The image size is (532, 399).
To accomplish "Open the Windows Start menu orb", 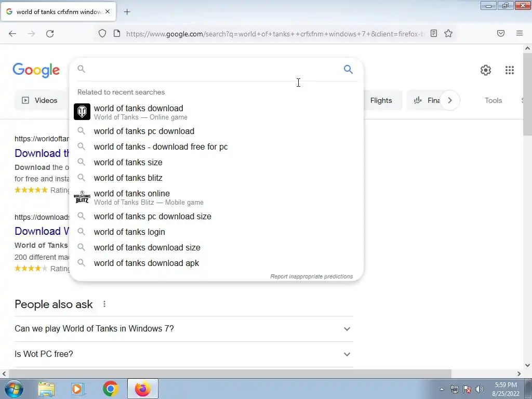I will click(14, 389).
